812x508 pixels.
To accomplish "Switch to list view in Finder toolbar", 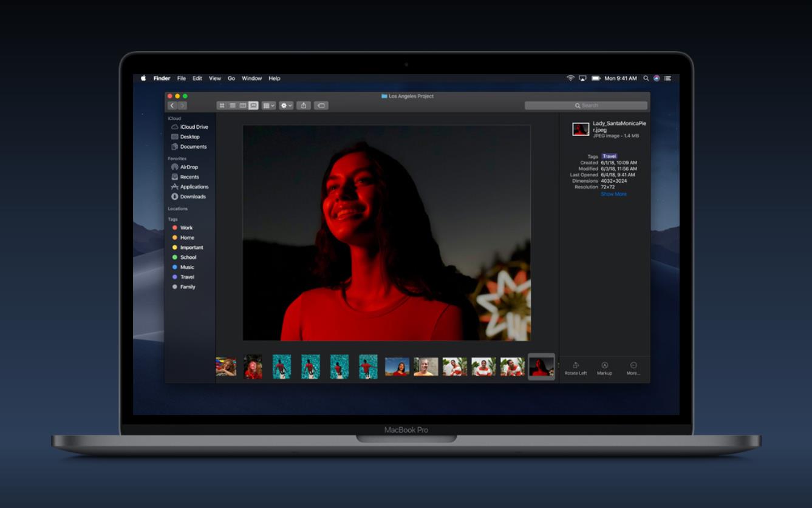I will [233, 106].
